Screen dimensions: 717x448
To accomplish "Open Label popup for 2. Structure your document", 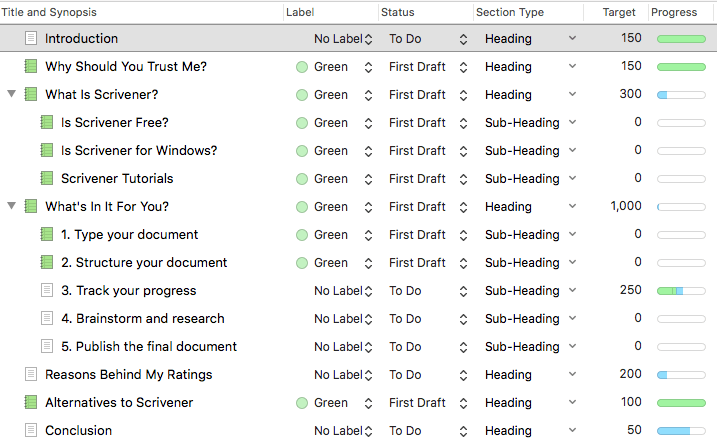I will pos(369,263).
